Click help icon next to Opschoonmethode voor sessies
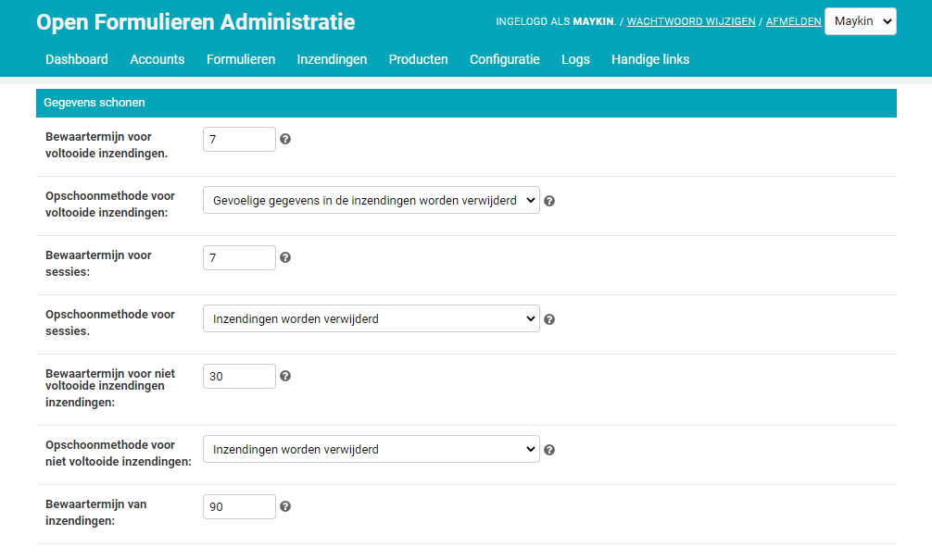 [x=549, y=319]
